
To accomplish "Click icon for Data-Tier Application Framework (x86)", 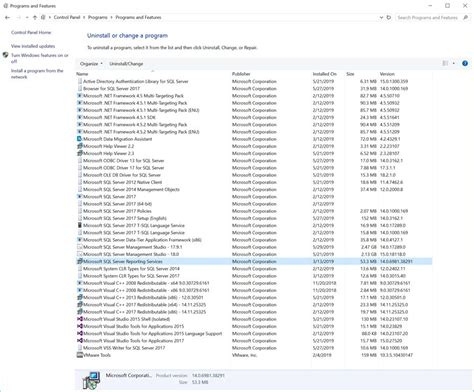I will point(79,240).
